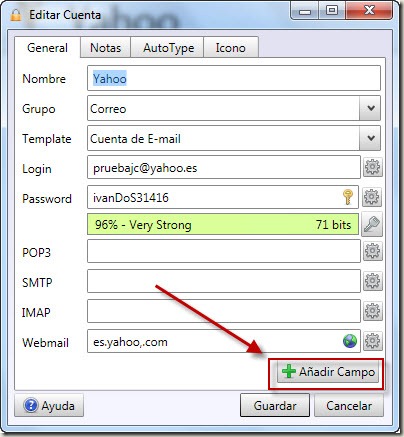
Task: Open gear settings for IMAP field
Action: click(372, 311)
